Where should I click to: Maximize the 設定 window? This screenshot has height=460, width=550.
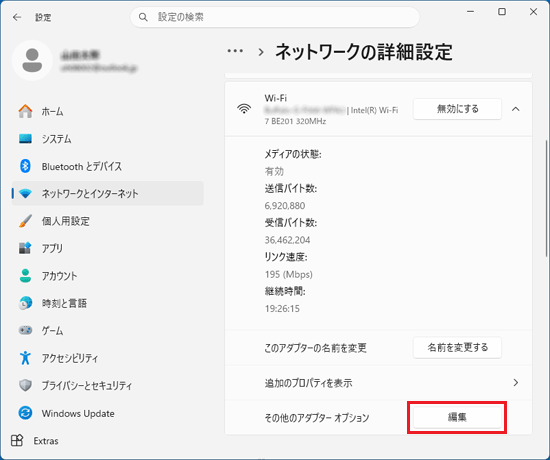pos(502,12)
